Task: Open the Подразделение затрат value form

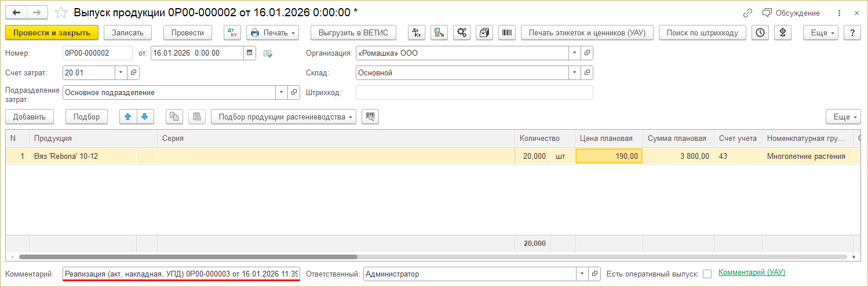Action: click(294, 93)
